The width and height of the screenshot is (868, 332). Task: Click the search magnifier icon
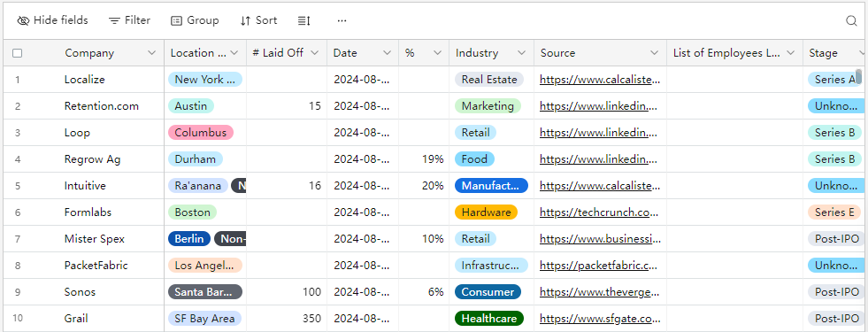click(x=851, y=20)
